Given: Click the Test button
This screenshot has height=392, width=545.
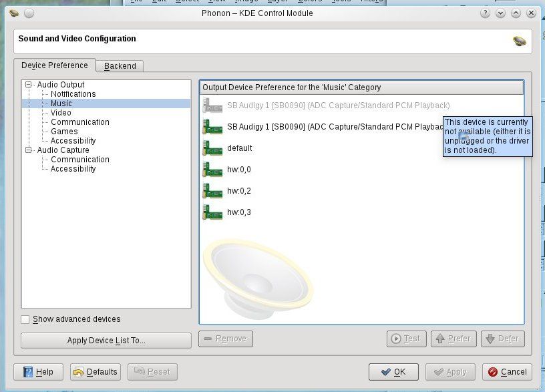Looking at the screenshot, I should pos(406,339).
